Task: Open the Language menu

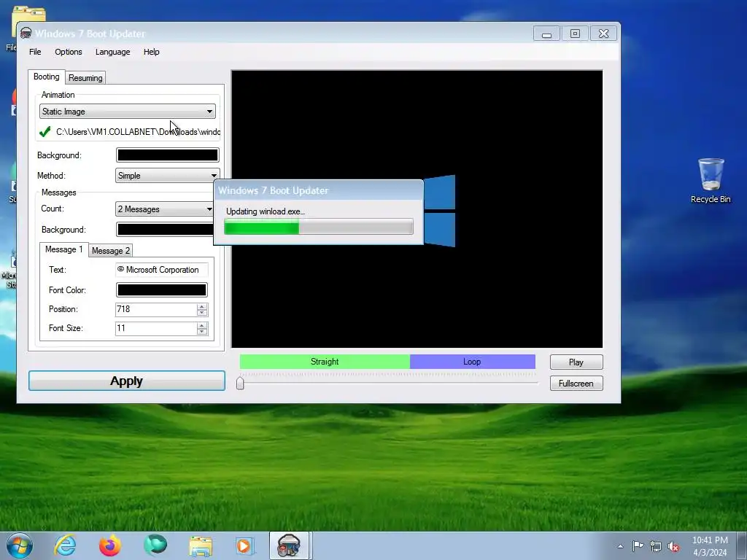Action: 112,52
